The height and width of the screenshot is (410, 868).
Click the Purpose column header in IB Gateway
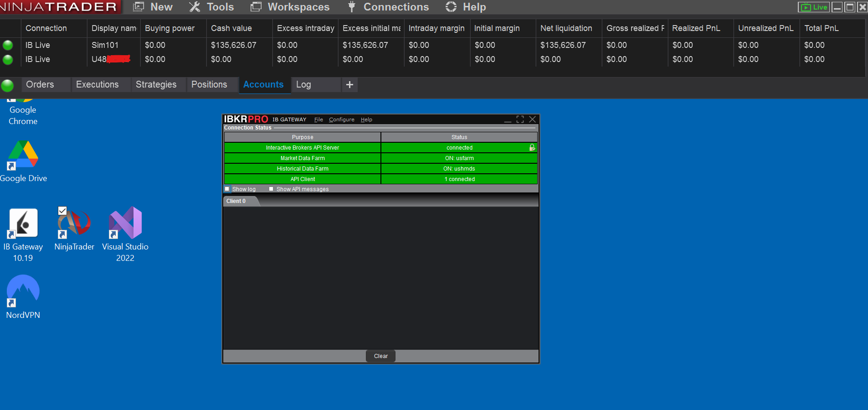point(303,137)
